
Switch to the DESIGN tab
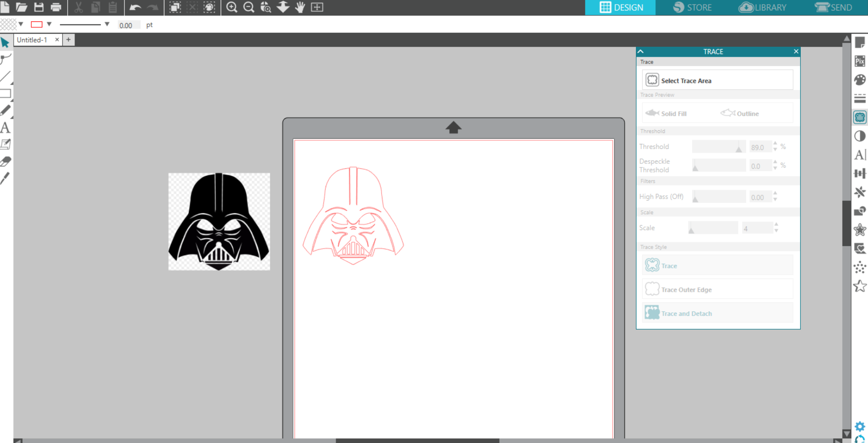click(620, 7)
